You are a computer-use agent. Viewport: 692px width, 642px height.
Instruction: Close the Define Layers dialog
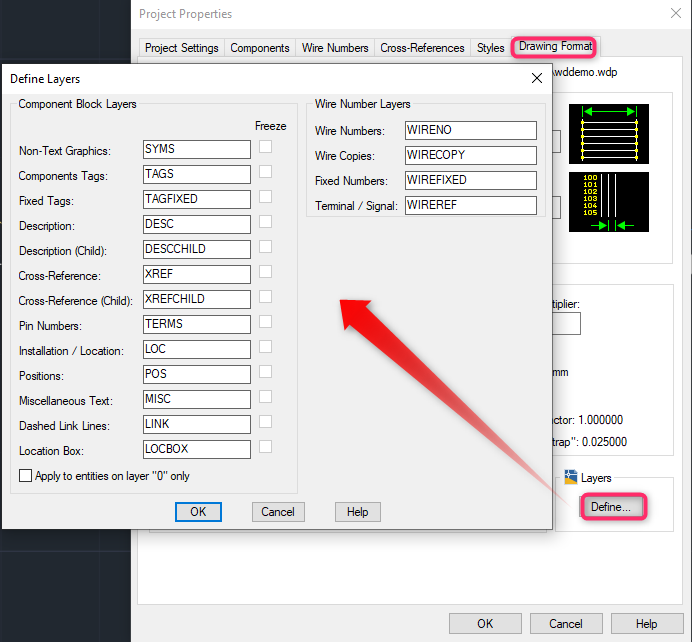pos(537,79)
